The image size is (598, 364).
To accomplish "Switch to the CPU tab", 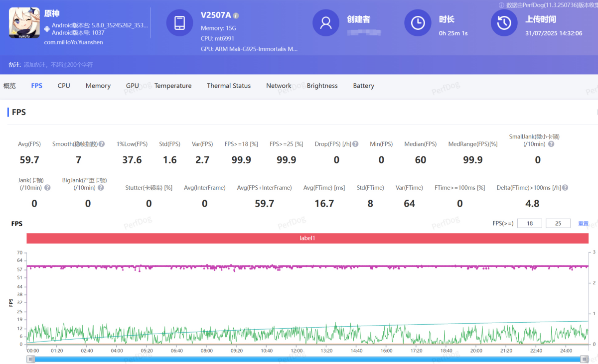I will point(64,86).
